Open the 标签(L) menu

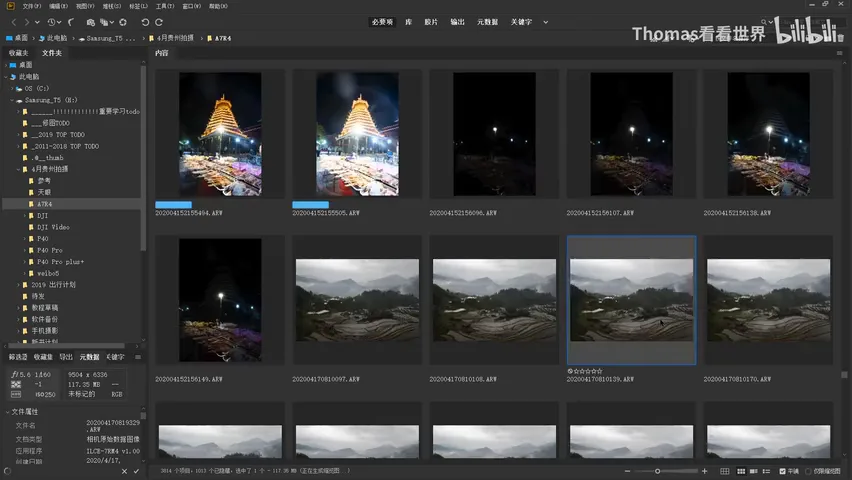(x=139, y=6)
